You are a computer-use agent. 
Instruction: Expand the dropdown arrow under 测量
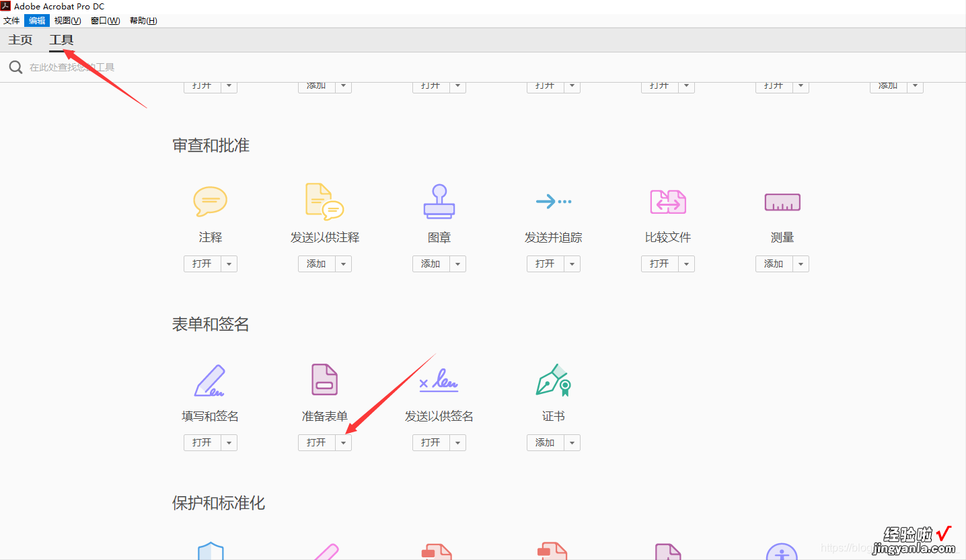coord(801,264)
